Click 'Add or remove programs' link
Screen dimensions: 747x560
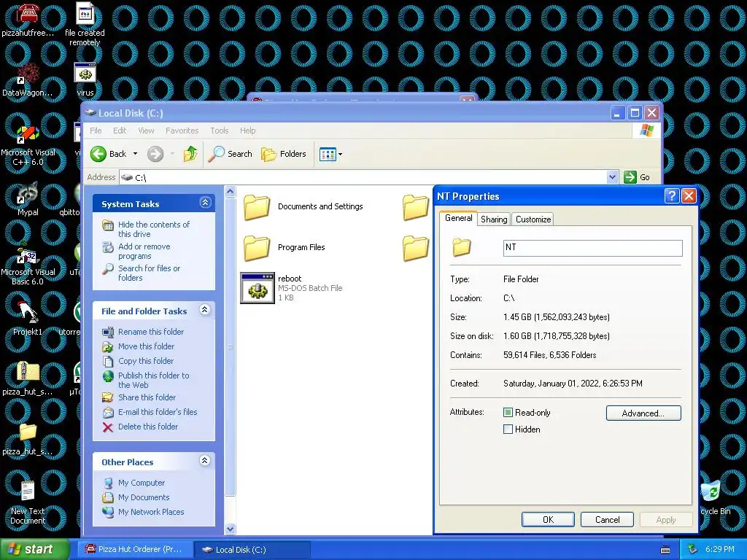[x=144, y=251]
